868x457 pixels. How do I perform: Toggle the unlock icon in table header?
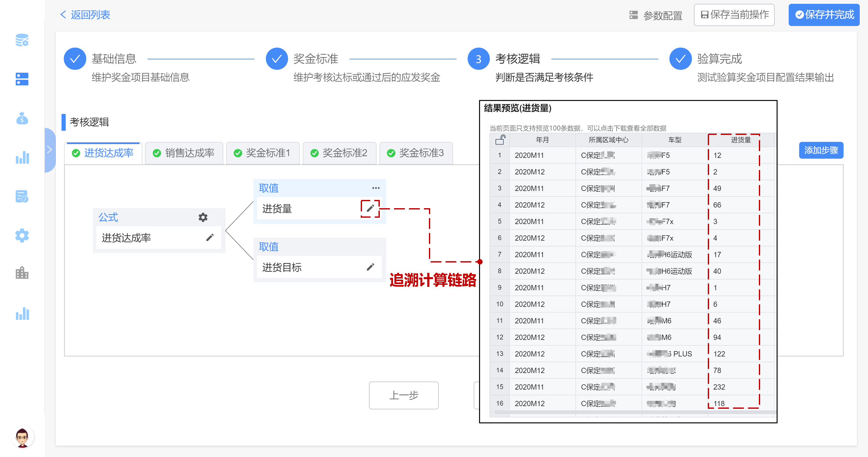(500, 140)
